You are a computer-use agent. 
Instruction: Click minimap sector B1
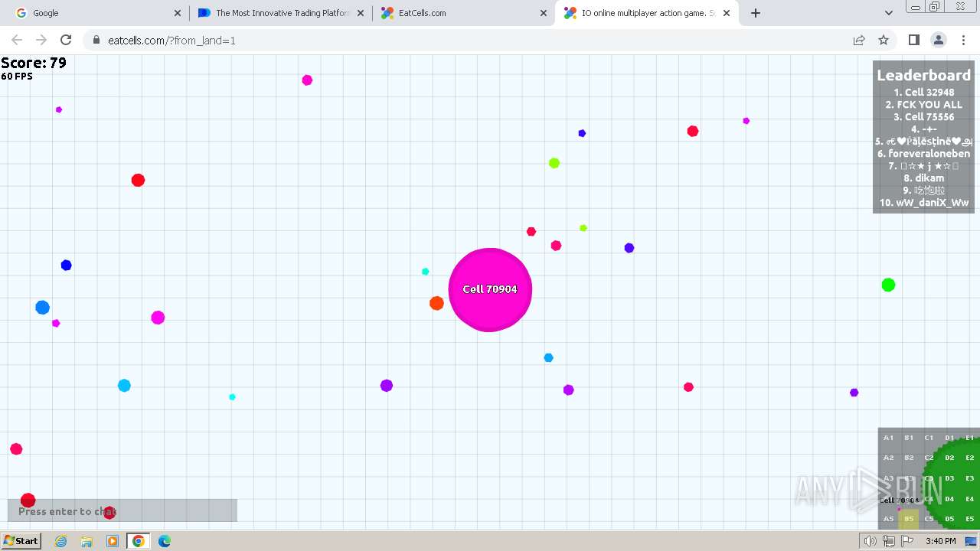pos(909,438)
